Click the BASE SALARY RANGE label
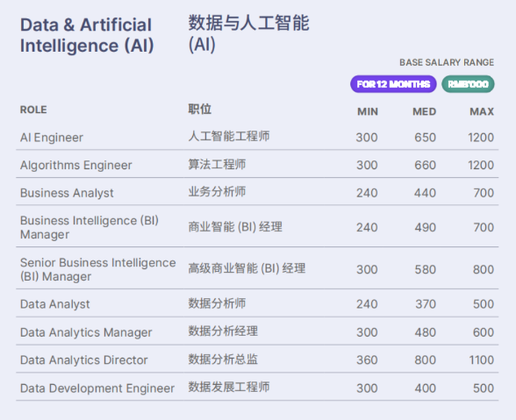Viewport: 516px width, 420px height. [447, 62]
